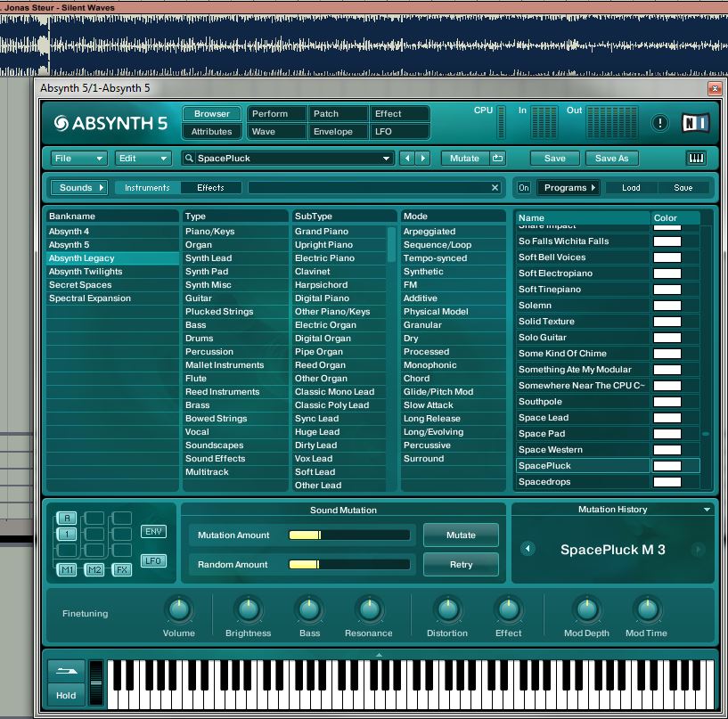Viewport: 728px width, 719px height.
Task: Select the M2 master module
Action: pos(94,569)
